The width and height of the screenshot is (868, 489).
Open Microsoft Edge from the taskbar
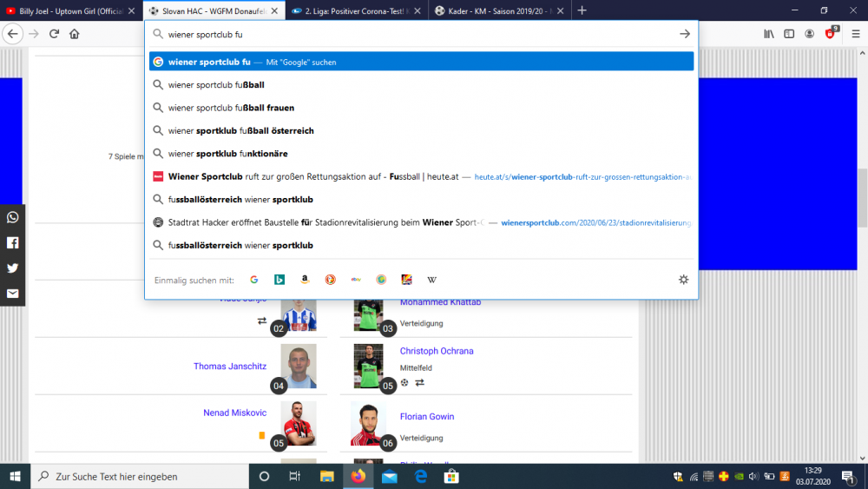tap(421, 476)
